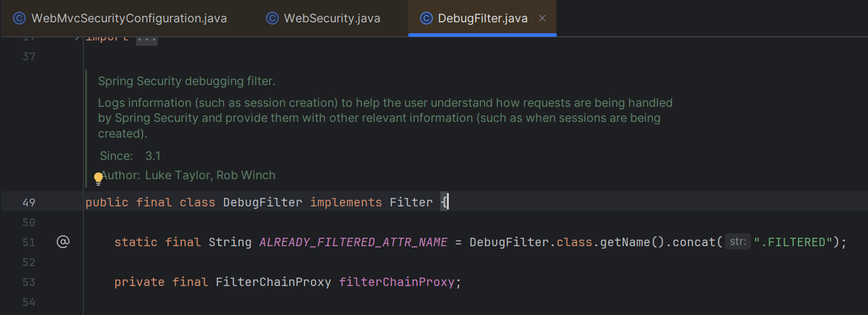Viewport: 868px width, 315px height.
Task: Click the static keyword on line 51
Action: pos(136,242)
